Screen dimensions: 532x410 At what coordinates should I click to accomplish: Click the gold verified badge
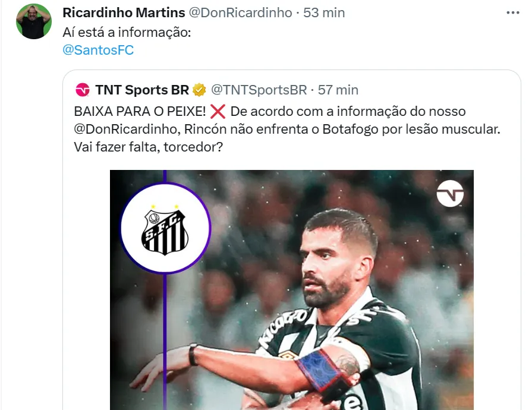tap(199, 90)
